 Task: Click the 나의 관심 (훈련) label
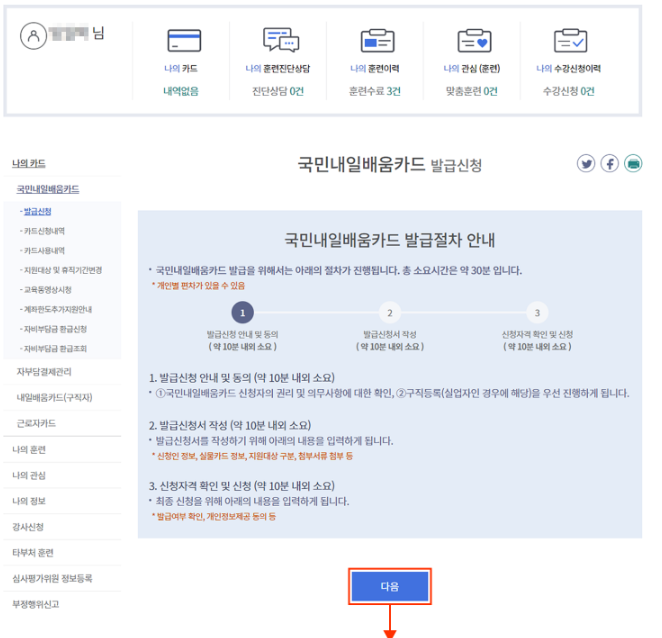click(x=472, y=68)
